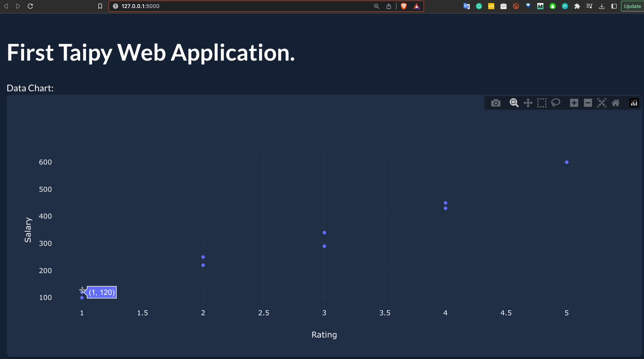Click the data point at rating 5, salary 600
The width and height of the screenshot is (644, 359).
(566, 162)
